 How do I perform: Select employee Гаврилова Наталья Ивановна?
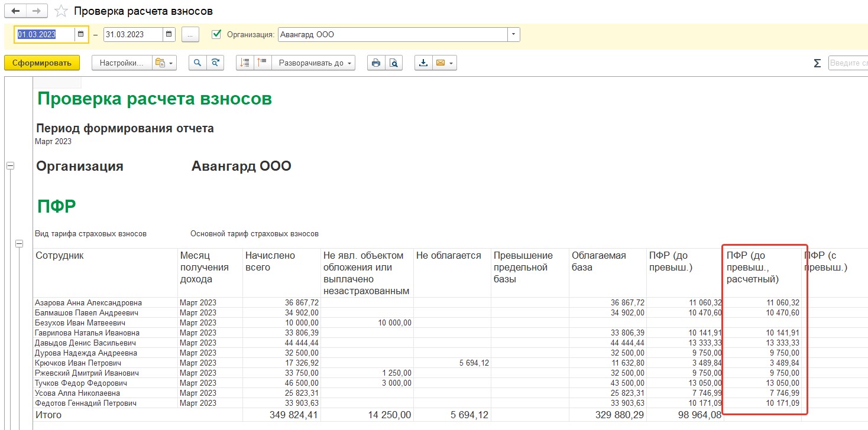tap(88, 333)
